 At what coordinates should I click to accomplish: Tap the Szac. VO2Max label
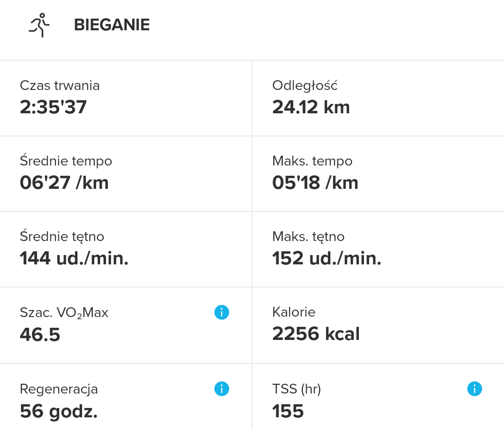64,312
